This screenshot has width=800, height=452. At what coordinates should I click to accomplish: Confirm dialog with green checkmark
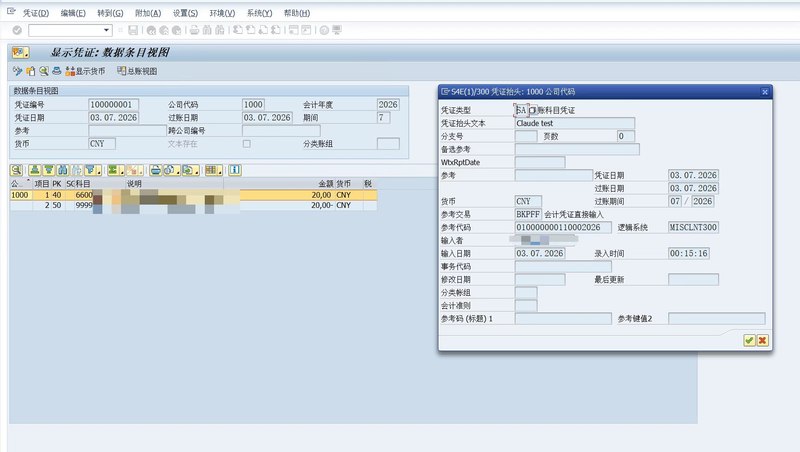point(749,340)
